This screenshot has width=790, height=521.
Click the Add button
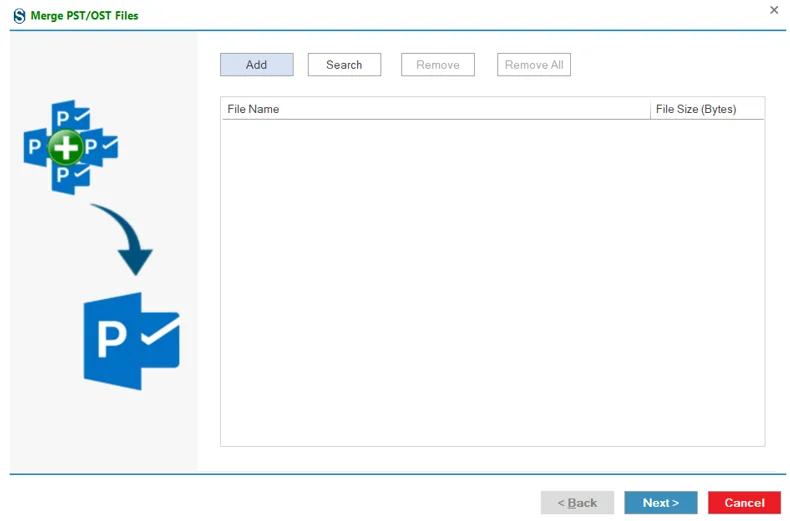tap(256, 64)
